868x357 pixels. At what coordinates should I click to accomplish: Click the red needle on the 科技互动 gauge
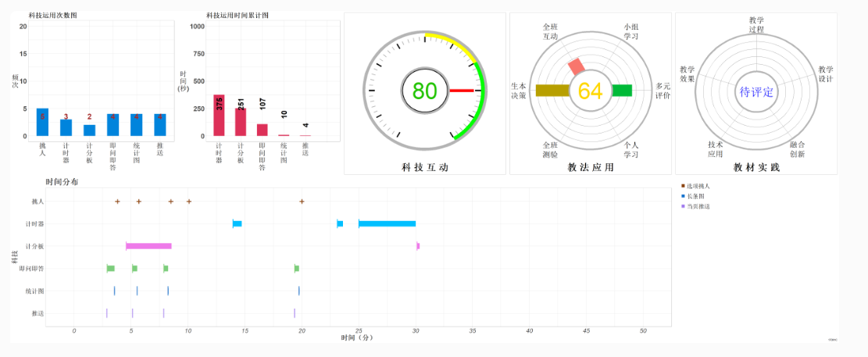[461, 91]
